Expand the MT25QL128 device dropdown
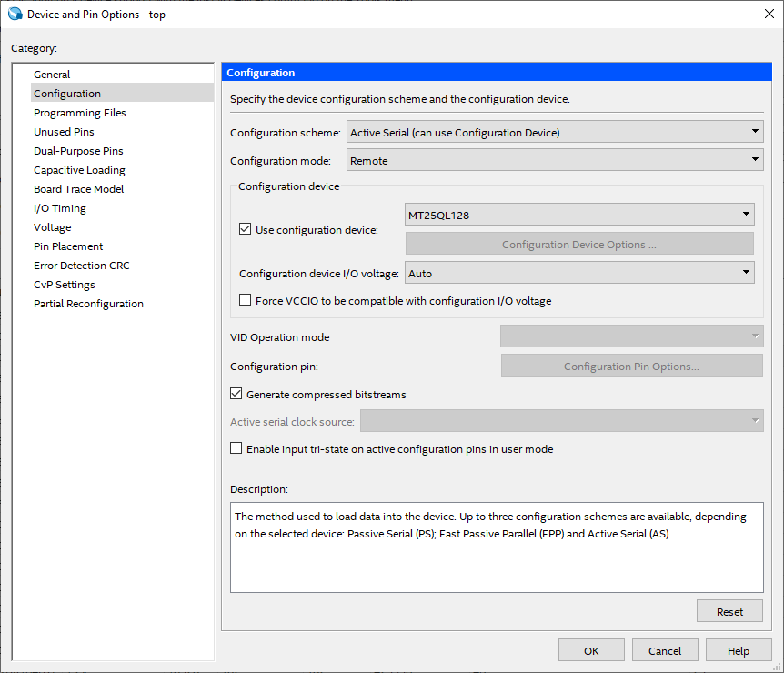This screenshot has width=784, height=673. (746, 214)
